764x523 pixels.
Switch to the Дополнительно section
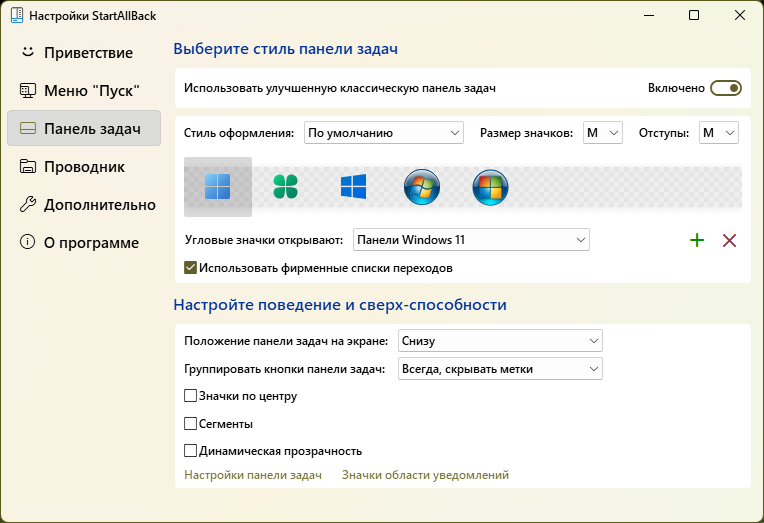tap(84, 204)
